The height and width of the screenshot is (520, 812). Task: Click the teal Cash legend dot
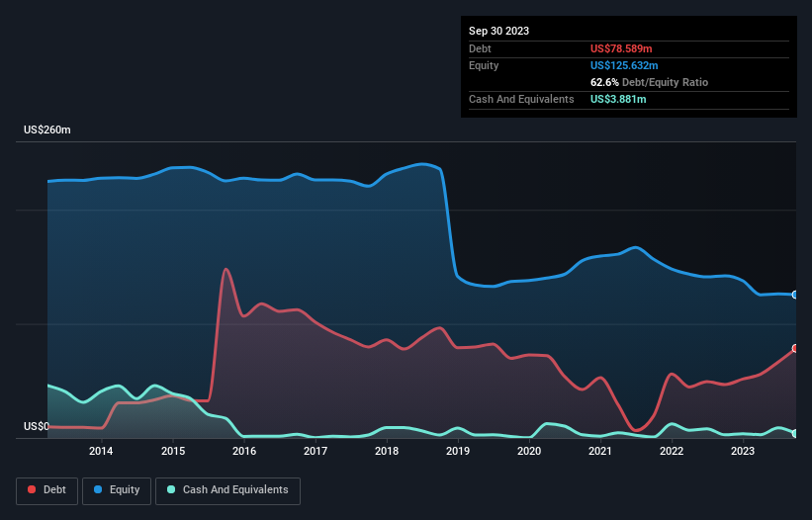point(171,489)
